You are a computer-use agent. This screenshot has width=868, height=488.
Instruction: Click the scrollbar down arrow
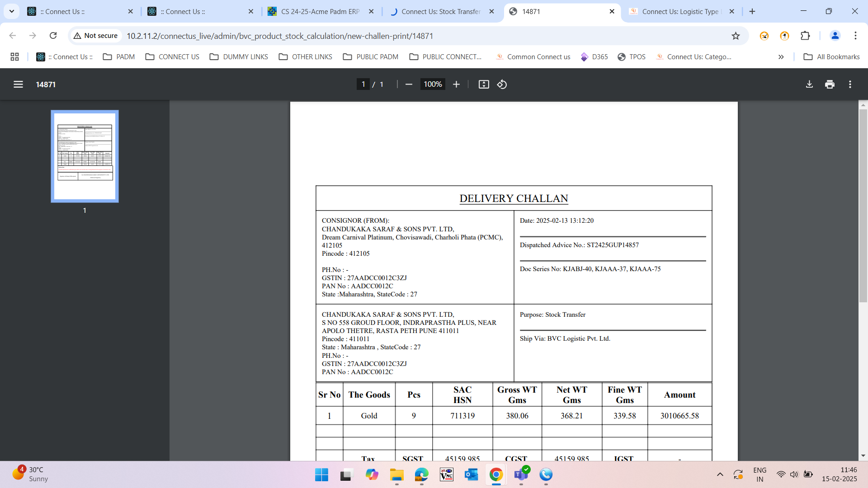863,456
